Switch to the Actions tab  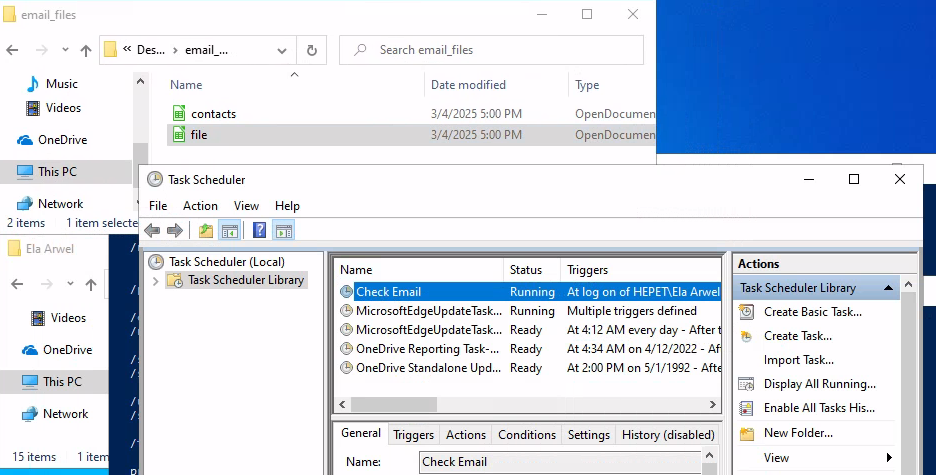pos(466,435)
